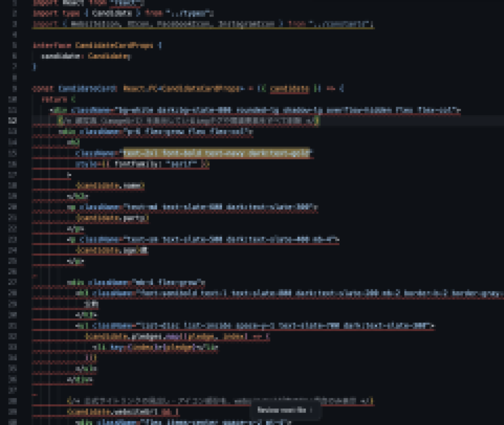This screenshot has width=504, height=425.
Task: Place cursor on candidate.party expression
Action: click(x=112, y=218)
